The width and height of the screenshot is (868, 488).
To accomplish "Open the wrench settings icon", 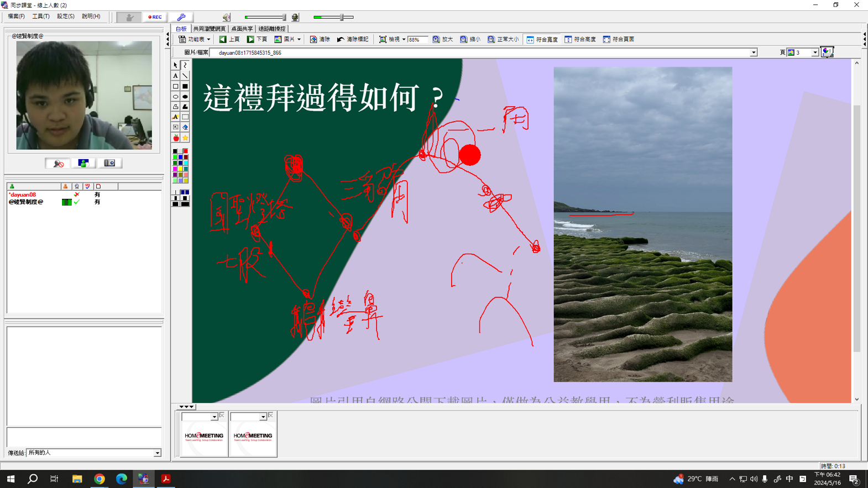I will (x=181, y=17).
